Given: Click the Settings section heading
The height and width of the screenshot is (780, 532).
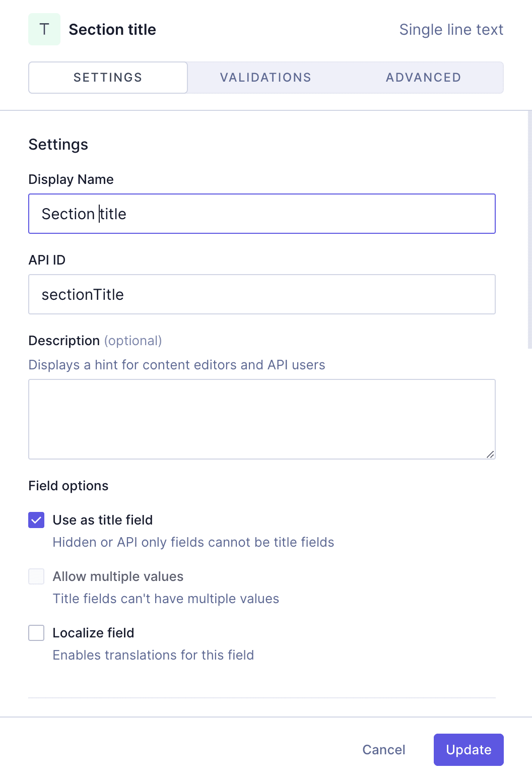Looking at the screenshot, I should pos(58,145).
